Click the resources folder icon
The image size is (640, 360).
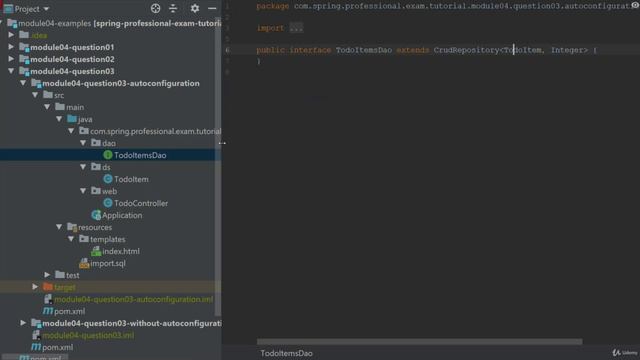72,227
